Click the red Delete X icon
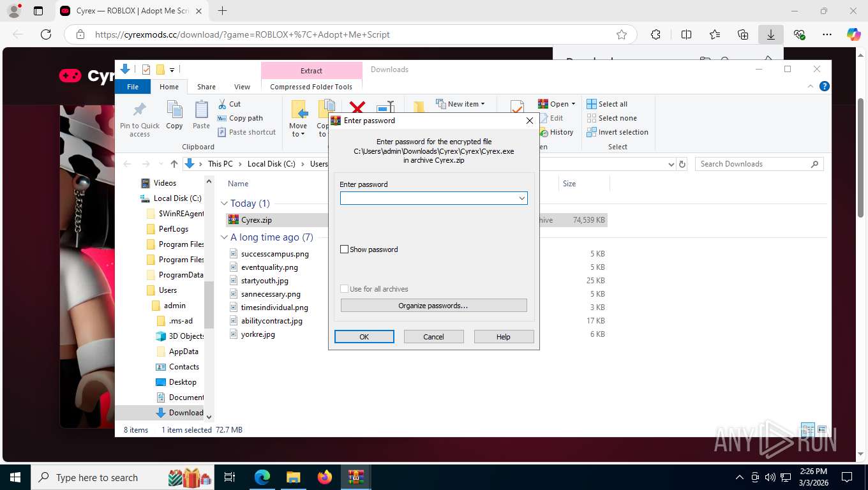868x490 pixels. point(357,107)
